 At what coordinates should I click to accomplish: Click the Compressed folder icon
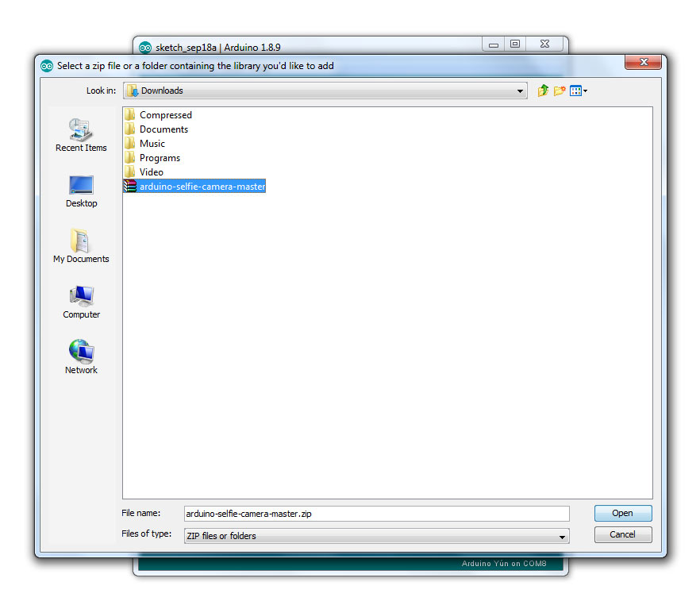130,115
